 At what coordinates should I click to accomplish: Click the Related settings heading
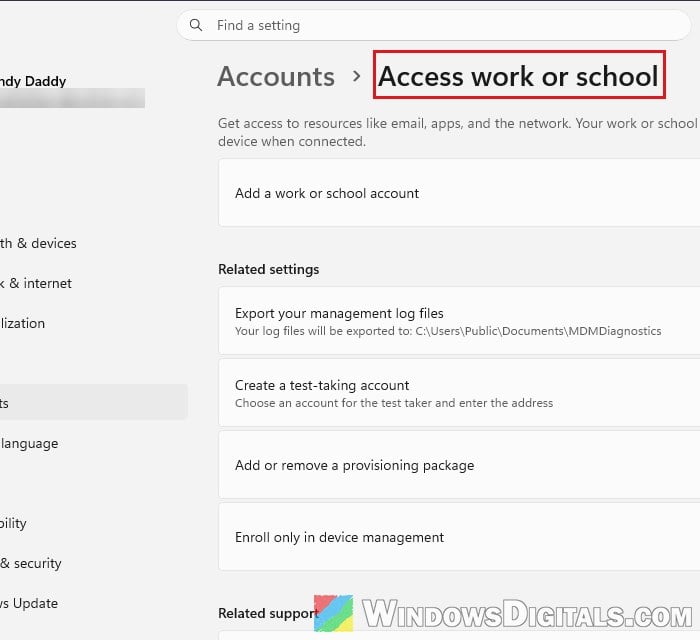269,270
